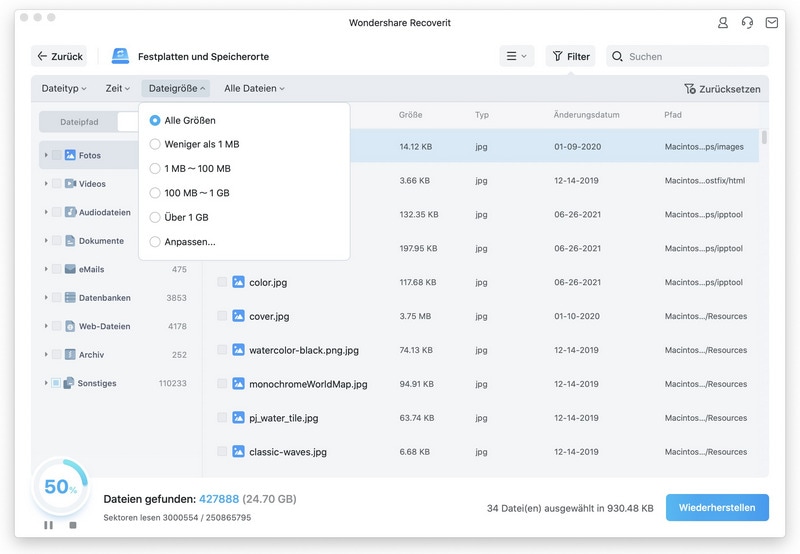Click the Suchen search field
The width and height of the screenshot is (800, 554).
pos(687,56)
